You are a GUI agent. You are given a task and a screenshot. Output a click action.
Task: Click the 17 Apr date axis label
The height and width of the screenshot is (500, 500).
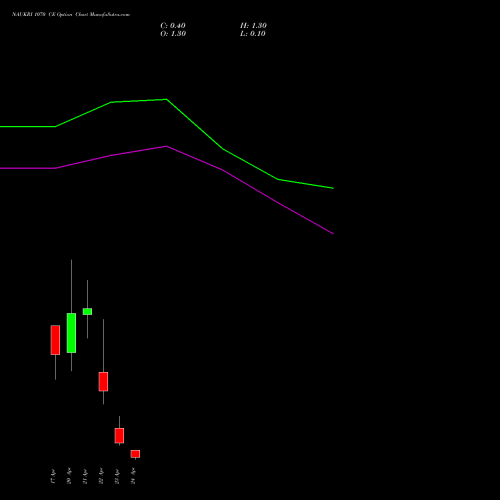click(x=53, y=476)
